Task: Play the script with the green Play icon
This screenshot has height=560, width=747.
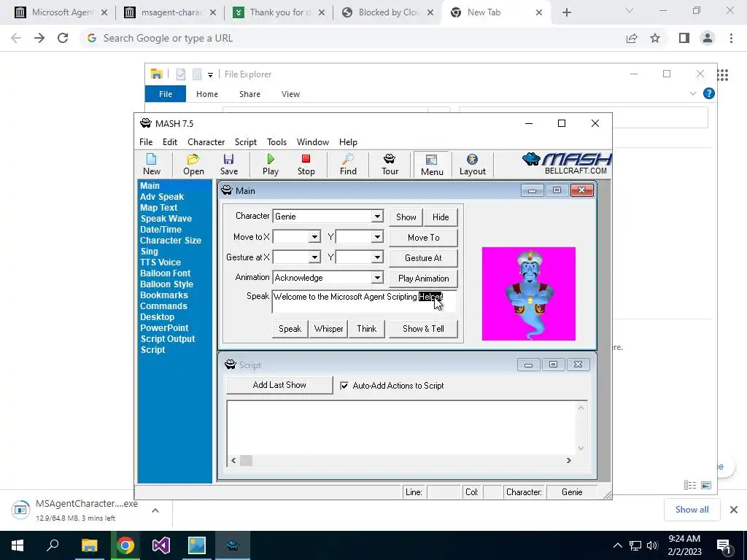Action: coord(271,165)
